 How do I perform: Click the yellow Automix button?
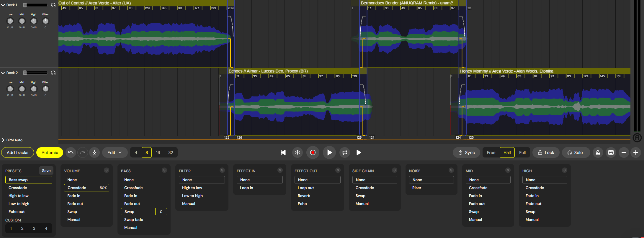pos(50,152)
